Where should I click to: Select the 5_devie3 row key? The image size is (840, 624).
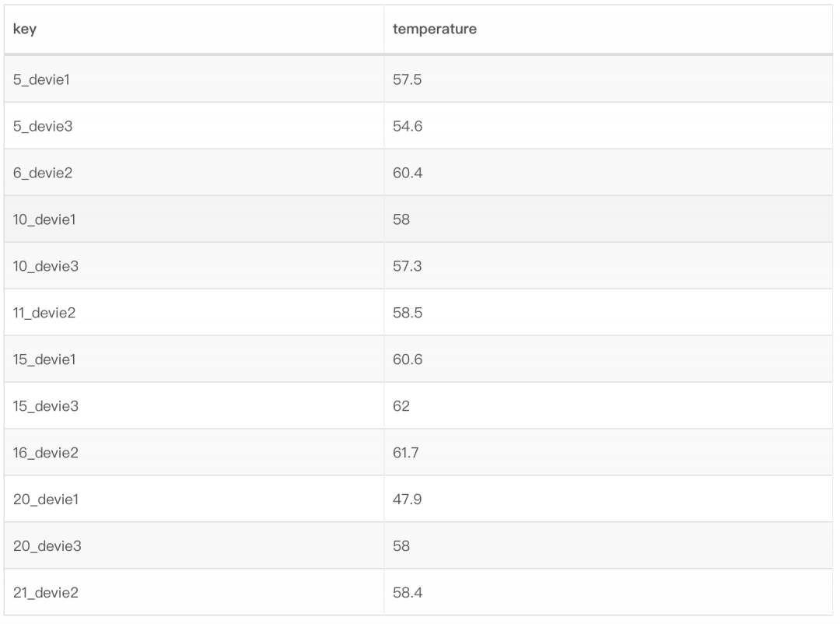[43, 125]
